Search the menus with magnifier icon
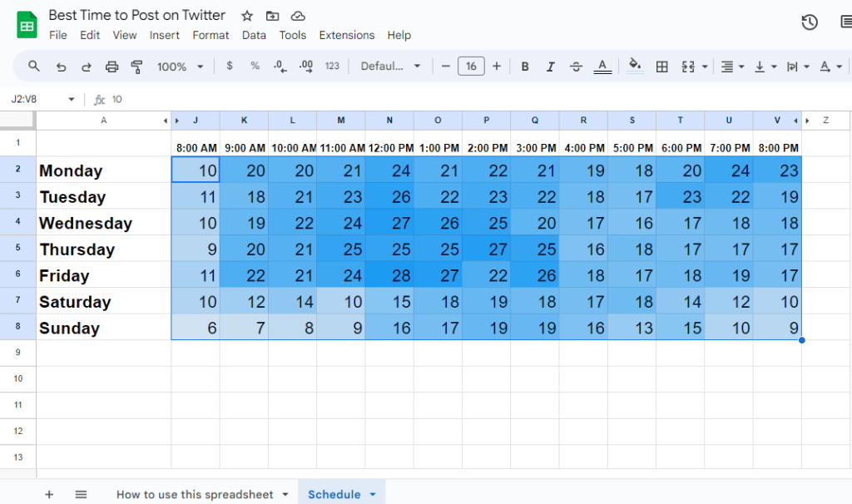The height and width of the screenshot is (504, 852). pyautogui.click(x=34, y=67)
